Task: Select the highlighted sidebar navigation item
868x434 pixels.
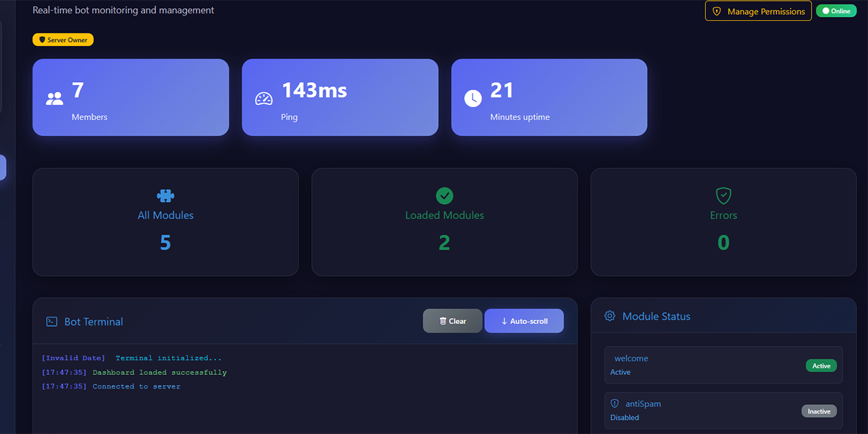Action: tap(2, 167)
